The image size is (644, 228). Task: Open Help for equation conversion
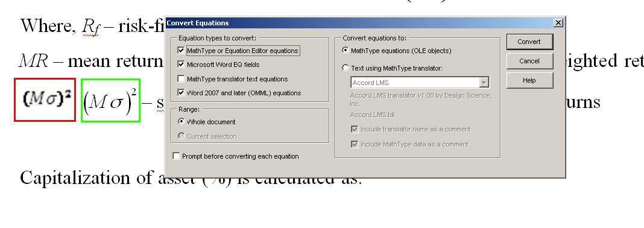click(529, 80)
